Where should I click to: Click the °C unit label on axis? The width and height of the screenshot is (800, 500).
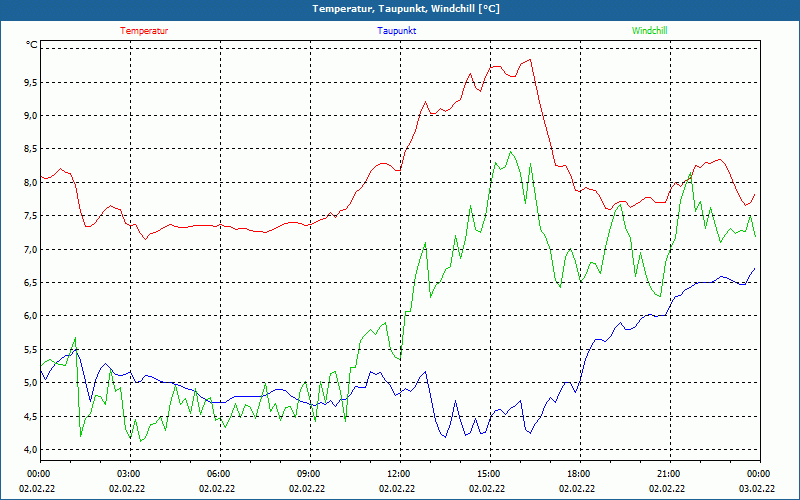point(32,45)
